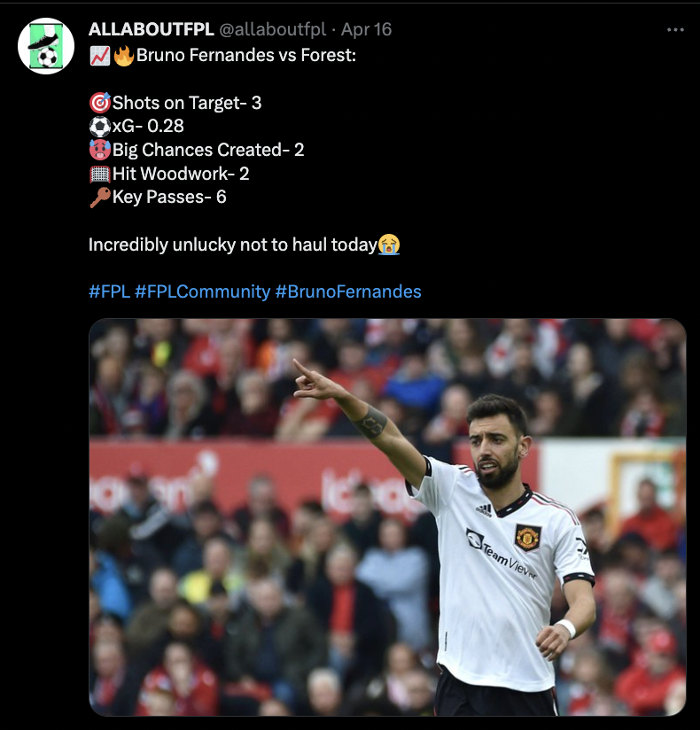Follow the #FPLCommunity hashtag link
Viewport: 700px width, 730px height.
coord(202,291)
